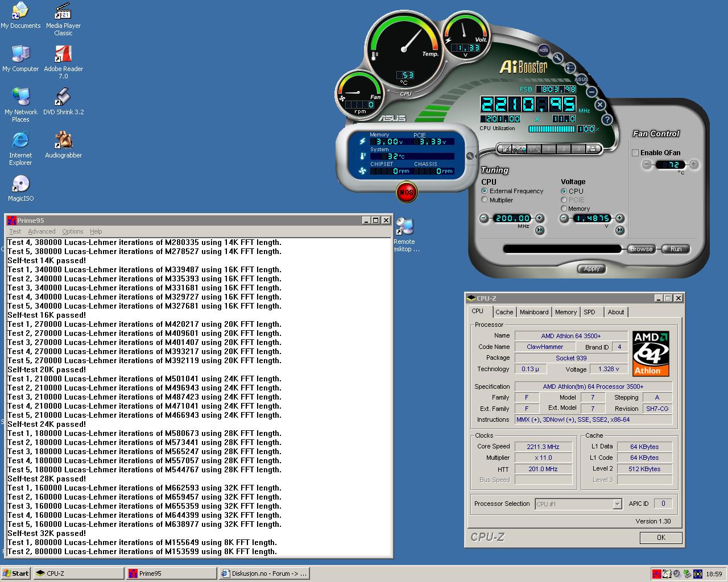Click the list options icon in AI Booster

(x=570, y=68)
